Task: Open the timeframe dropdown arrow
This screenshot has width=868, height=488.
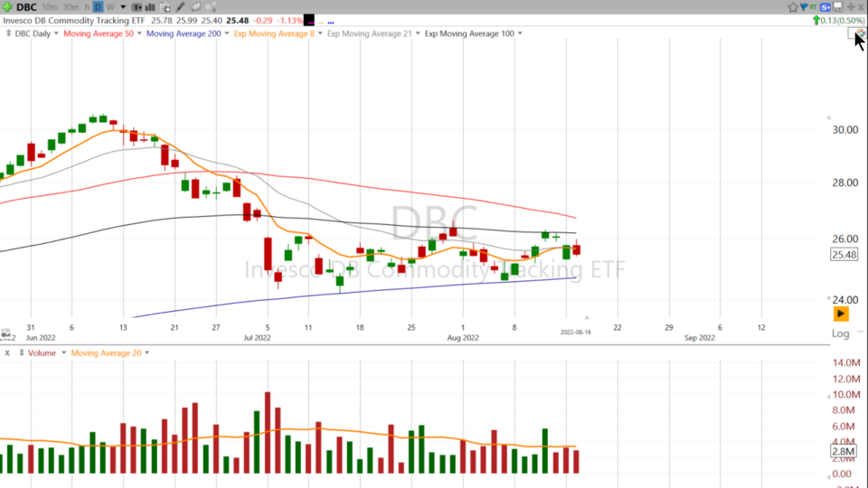Action: pos(123,7)
